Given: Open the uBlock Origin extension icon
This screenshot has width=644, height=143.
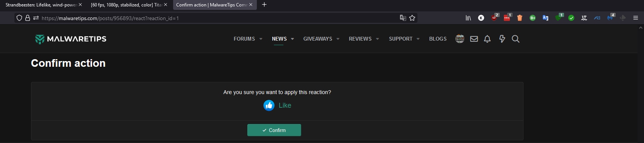Looking at the screenshot, I should coord(494,17).
